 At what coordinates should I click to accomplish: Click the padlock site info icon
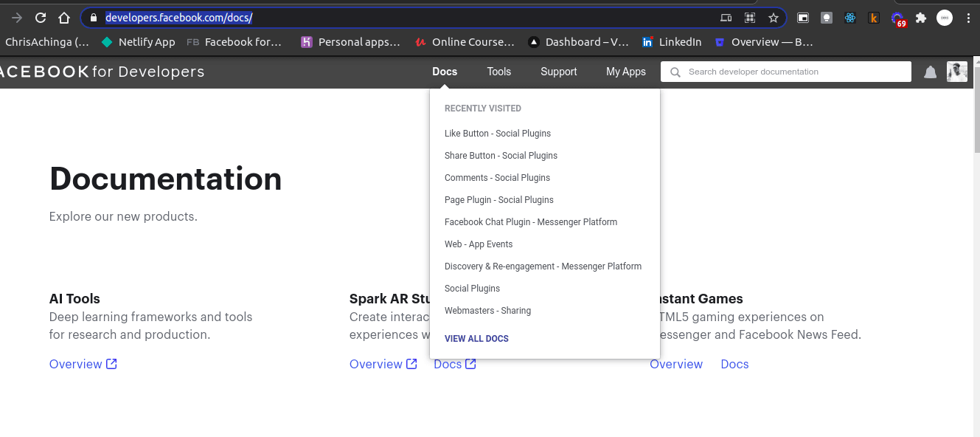(x=93, y=18)
